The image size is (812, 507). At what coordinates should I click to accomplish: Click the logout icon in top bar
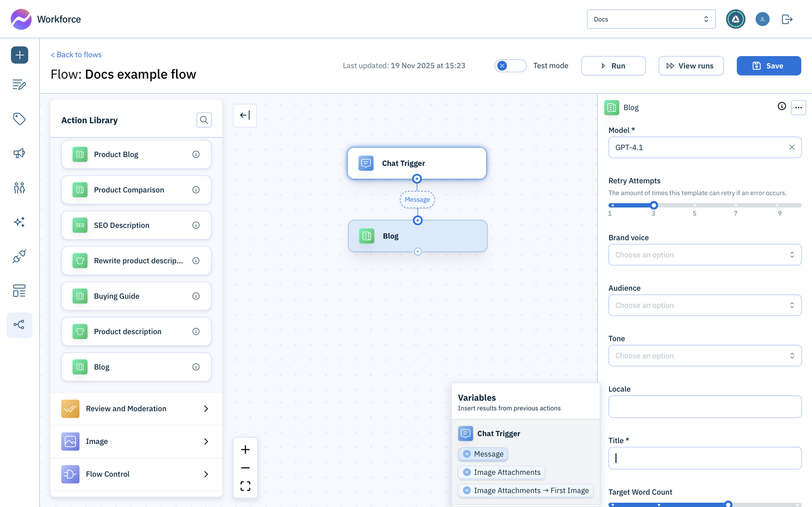click(787, 19)
